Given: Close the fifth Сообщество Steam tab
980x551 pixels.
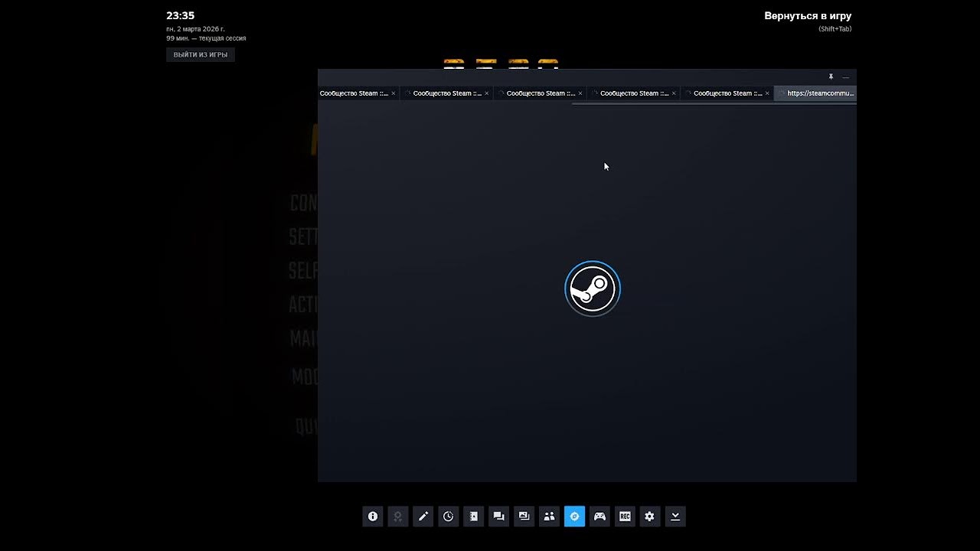Looking at the screenshot, I should pos(767,93).
